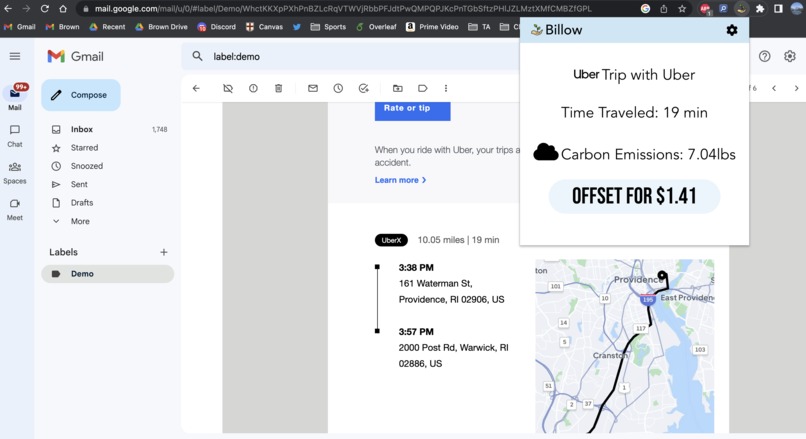Open Canvas bookmark
The image size is (806, 439).
(x=264, y=27)
